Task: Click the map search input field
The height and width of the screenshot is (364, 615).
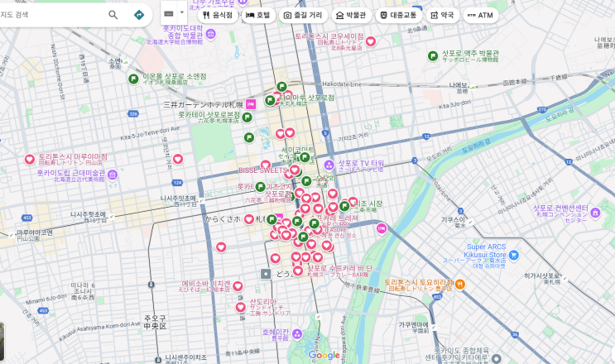Action: (x=51, y=15)
